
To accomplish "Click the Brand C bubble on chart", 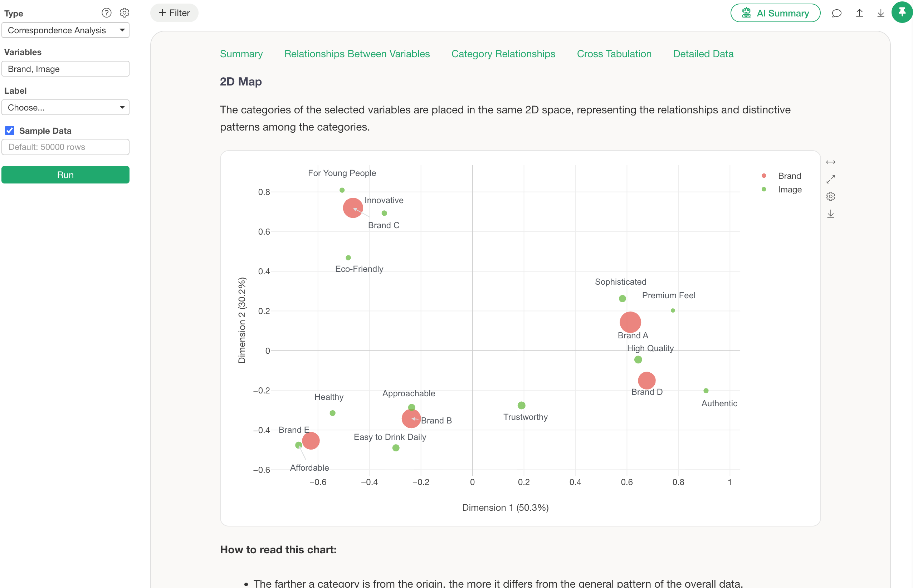I will [x=353, y=208].
